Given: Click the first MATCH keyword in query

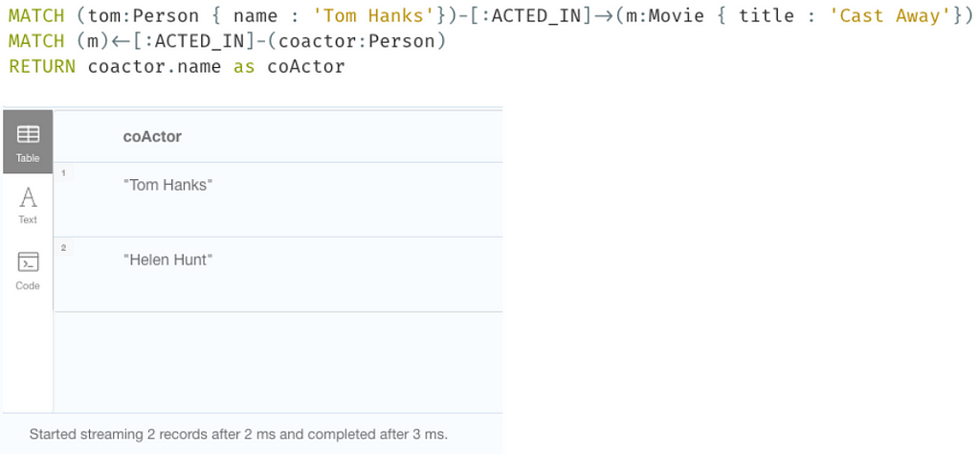Looking at the screenshot, I should point(36,15).
